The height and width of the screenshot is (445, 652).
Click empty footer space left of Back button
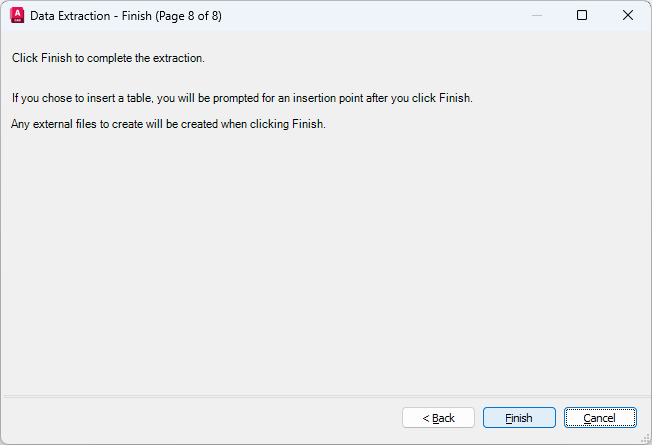pyautogui.click(x=200, y=418)
